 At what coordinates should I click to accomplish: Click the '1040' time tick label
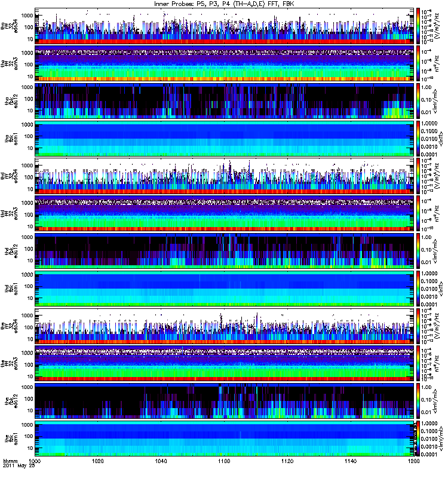tap(161, 461)
